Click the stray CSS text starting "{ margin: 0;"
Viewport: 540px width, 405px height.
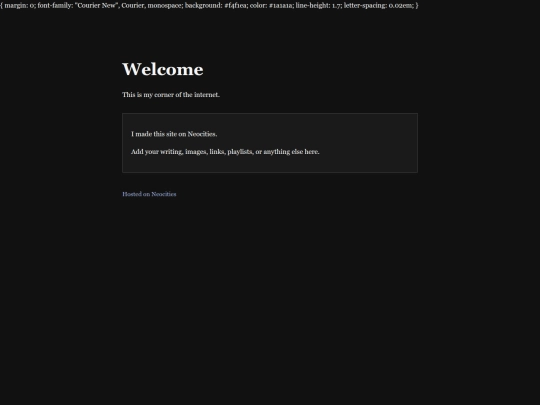(x=209, y=6)
